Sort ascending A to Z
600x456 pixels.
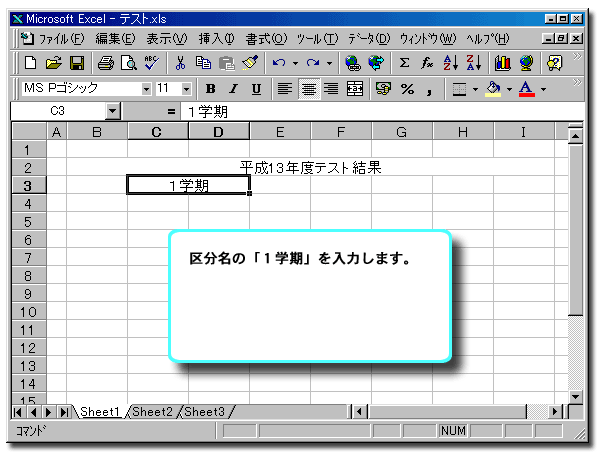[x=450, y=63]
